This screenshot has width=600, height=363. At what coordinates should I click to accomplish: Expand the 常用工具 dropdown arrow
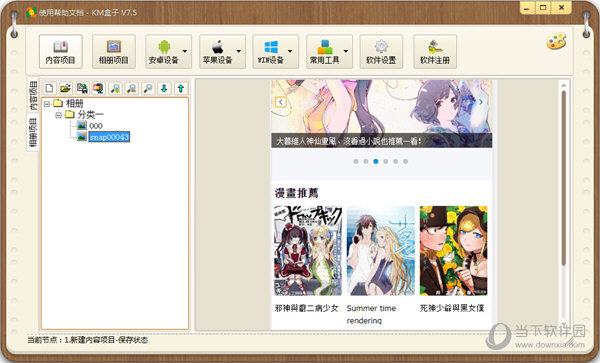click(346, 51)
